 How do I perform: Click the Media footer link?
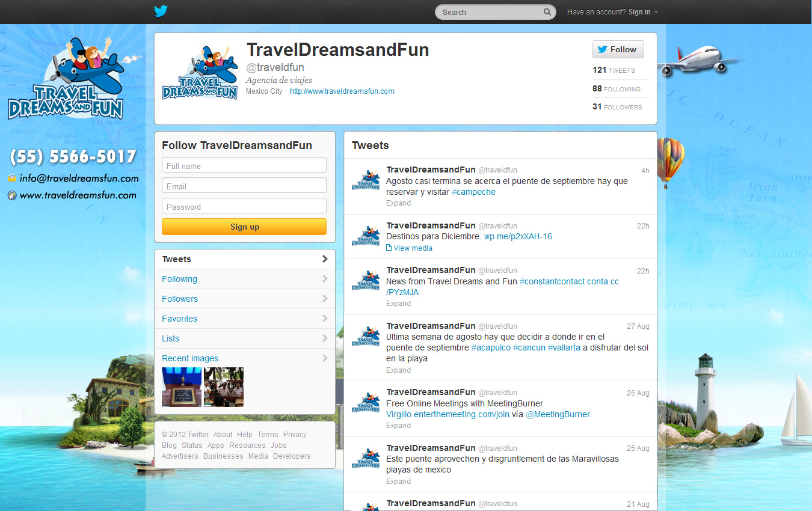click(x=258, y=456)
